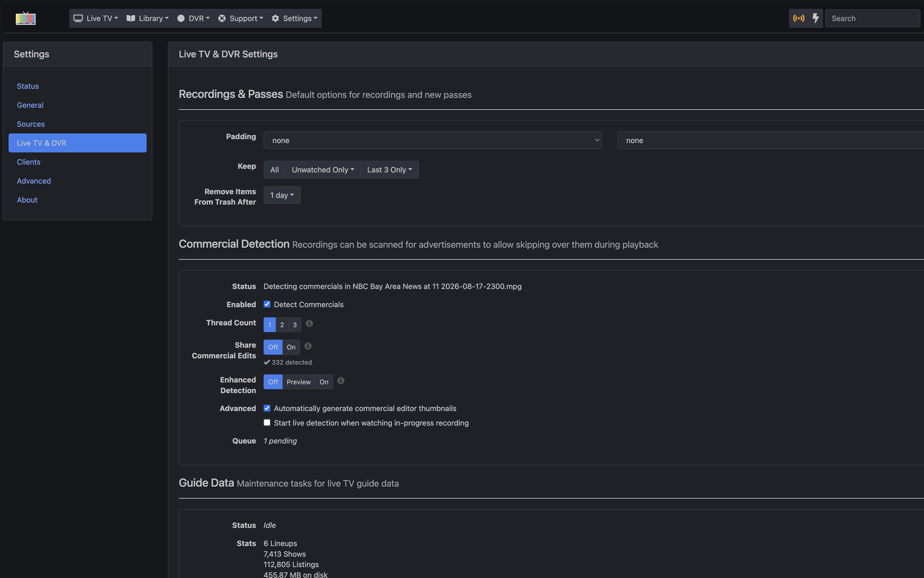Click the Guide Data Idle status
The width and height of the screenshot is (924, 578).
[x=270, y=525]
